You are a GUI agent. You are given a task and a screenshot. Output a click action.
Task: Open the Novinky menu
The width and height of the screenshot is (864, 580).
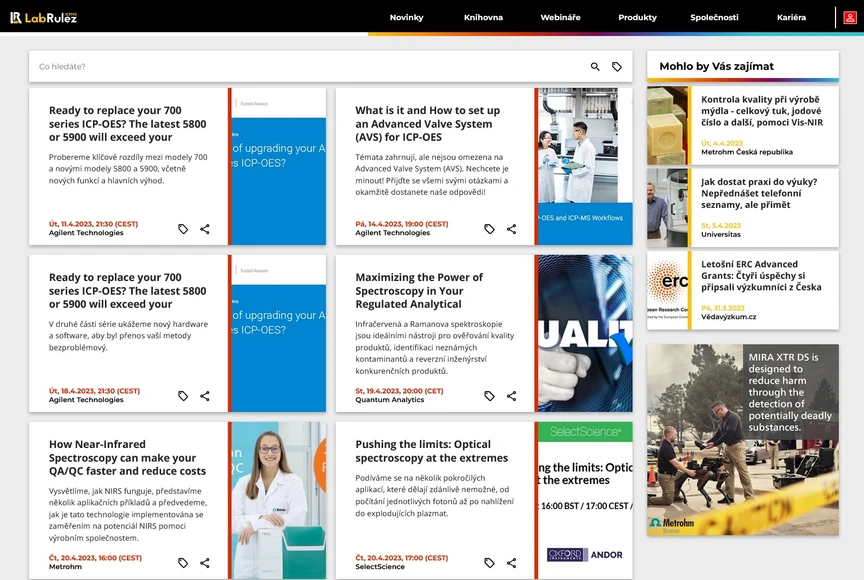tap(406, 18)
